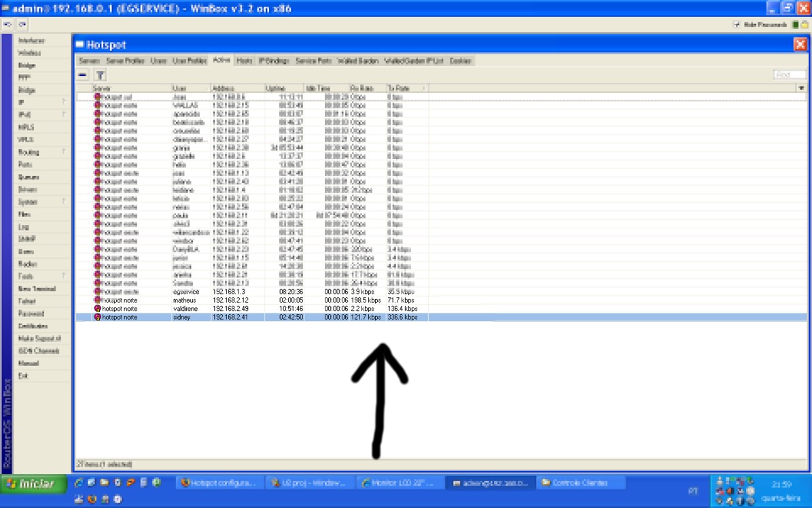The height and width of the screenshot is (508, 812).
Task: Click Make Supout.rif in sidebar
Action: click(x=39, y=339)
